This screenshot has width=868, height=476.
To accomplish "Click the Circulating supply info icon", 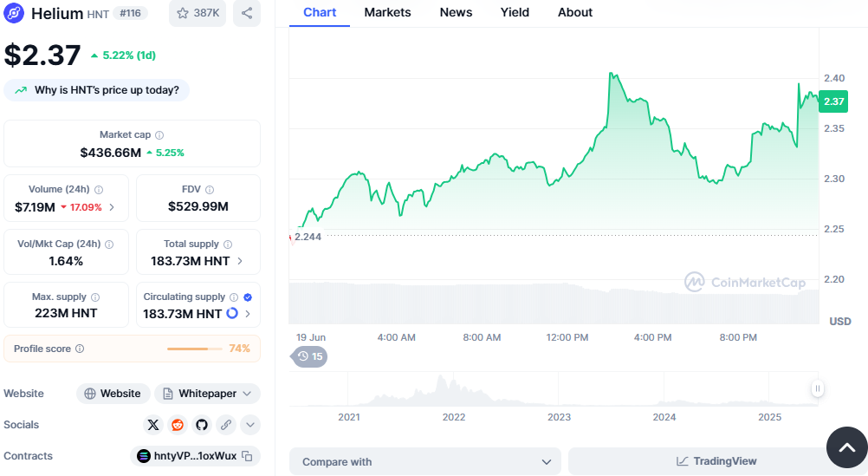I will (x=234, y=297).
